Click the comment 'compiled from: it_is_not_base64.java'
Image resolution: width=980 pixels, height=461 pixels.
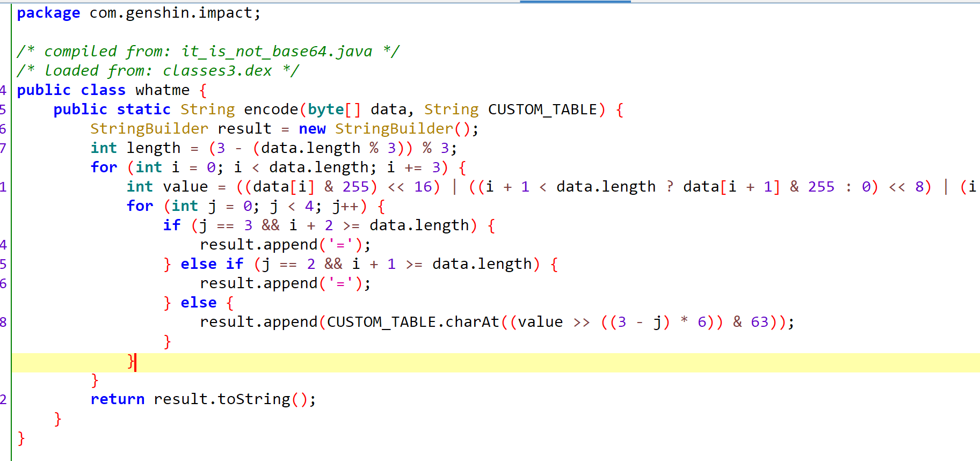pyautogui.click(x=208, y=52)
